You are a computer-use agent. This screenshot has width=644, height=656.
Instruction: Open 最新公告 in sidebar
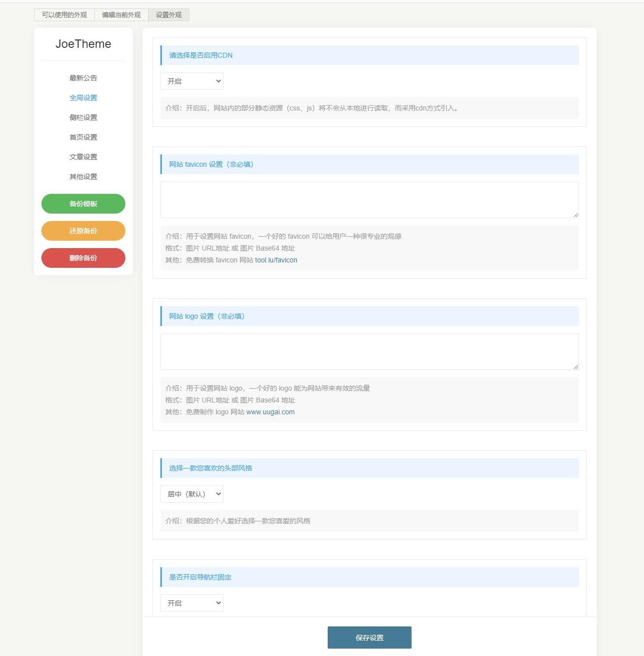click(x=83, y=78)
